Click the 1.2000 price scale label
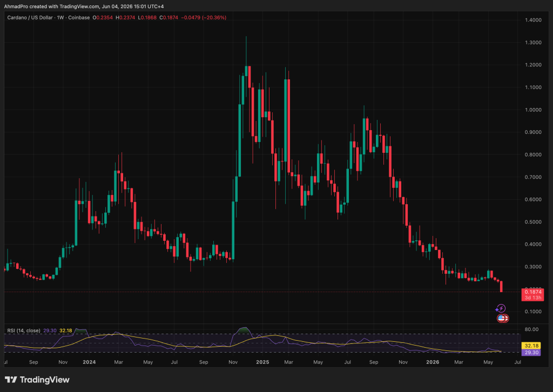The height and width of the screenshot is (392, 553). 533,65
